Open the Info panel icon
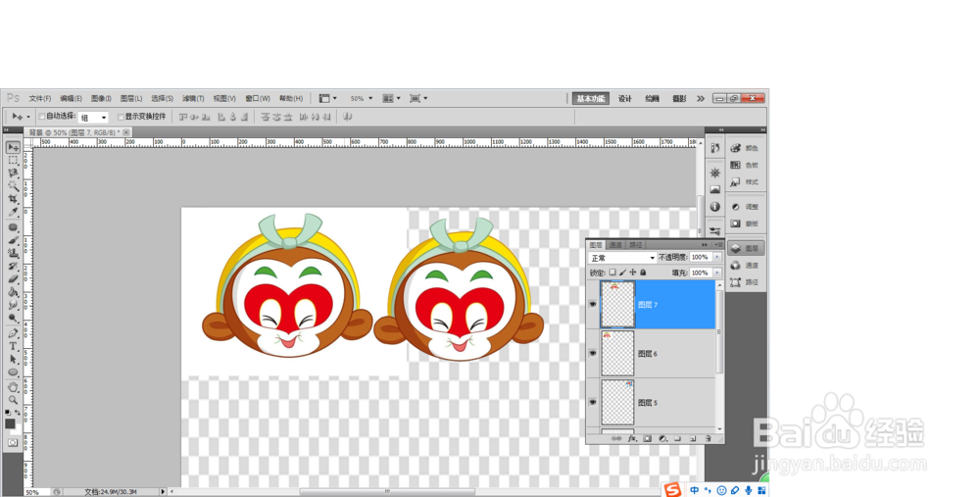Viewport: 980px width, 497px height. (715, 207)
